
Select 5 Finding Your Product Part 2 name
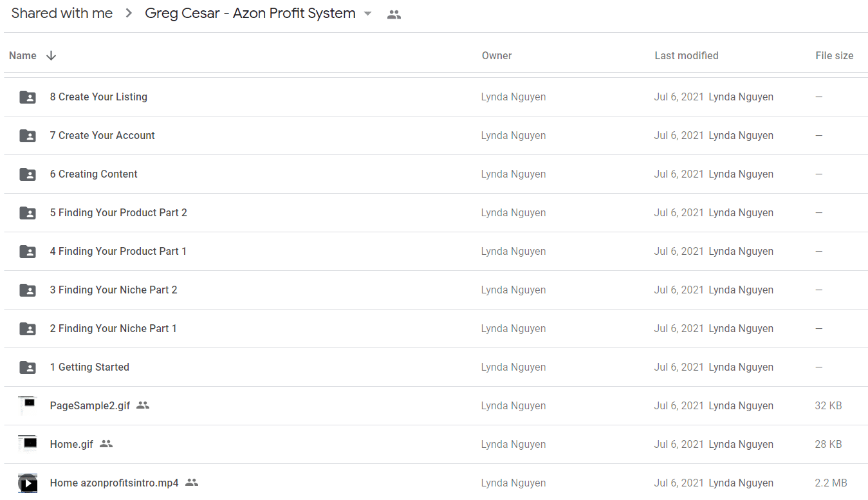click(x=118, y=212)
